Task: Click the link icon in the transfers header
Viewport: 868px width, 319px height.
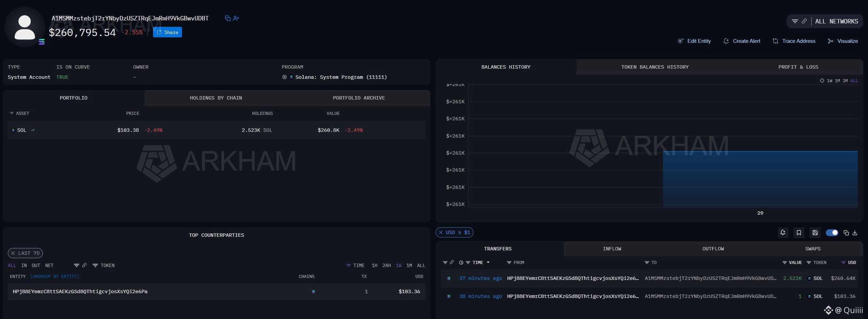Action: [x=452, y=262]
